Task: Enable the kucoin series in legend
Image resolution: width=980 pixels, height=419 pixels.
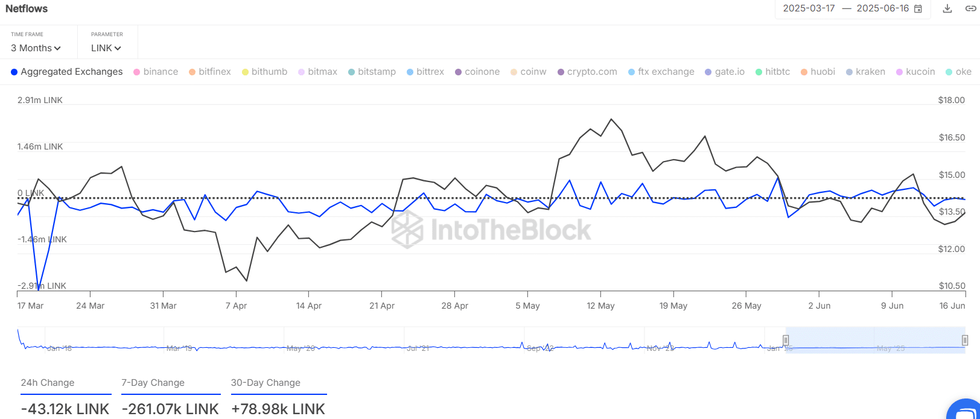Action: pyautogui.click(x=920, y=72)
